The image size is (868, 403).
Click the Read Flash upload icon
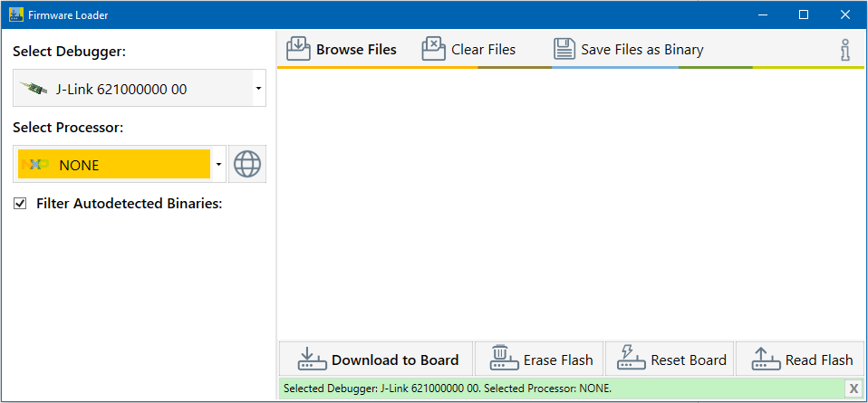click(766, 360)
